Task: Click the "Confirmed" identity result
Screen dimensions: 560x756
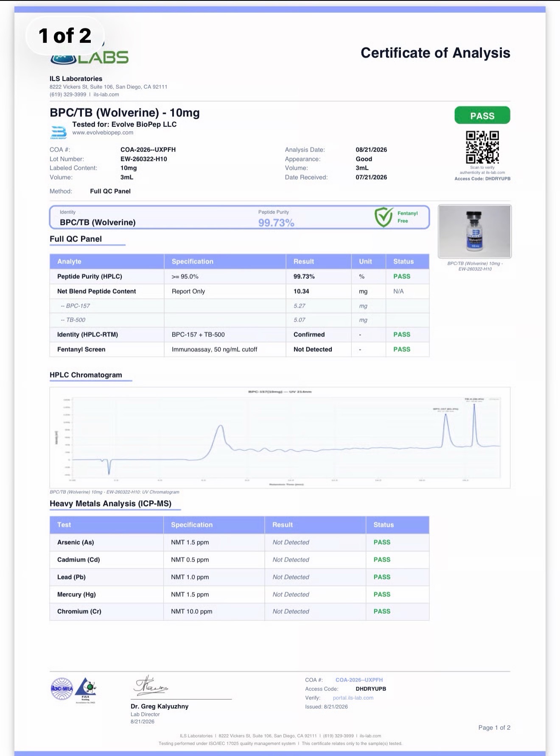Action: (x=309, y=335)
